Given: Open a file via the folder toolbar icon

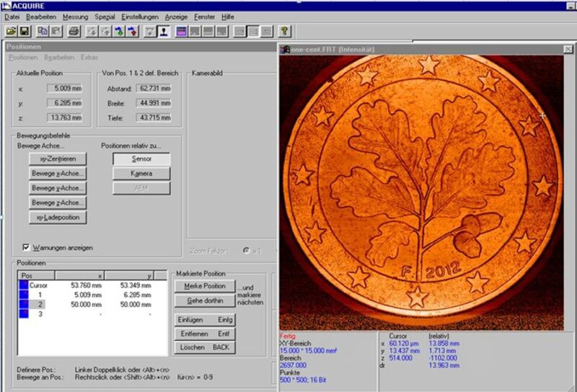Looking at the screenshot, I should click(x=11, y=31).
